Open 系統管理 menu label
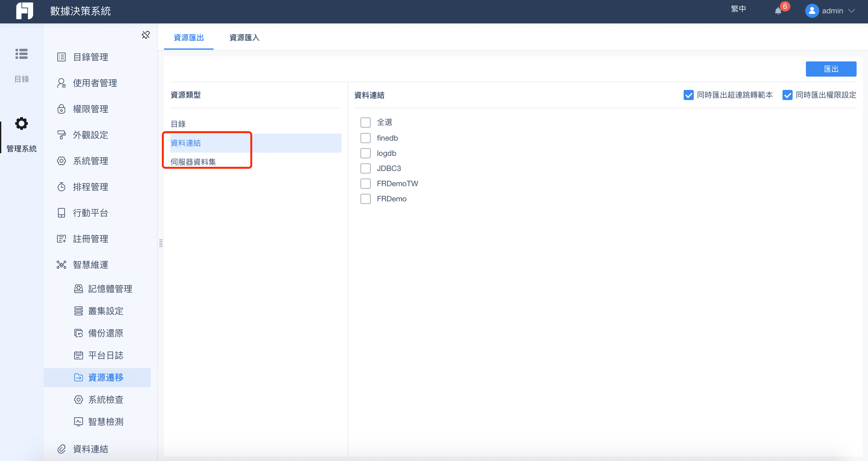Viewport: 868px width, 461px height. pos(91,161)
